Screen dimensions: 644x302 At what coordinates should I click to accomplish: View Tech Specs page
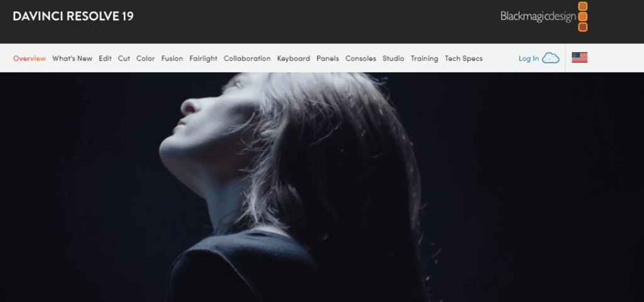point(464,59)
